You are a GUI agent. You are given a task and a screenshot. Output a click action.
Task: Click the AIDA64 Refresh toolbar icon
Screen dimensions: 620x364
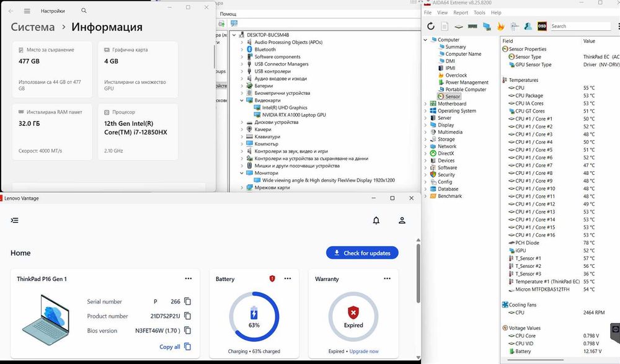pos(431,26)
